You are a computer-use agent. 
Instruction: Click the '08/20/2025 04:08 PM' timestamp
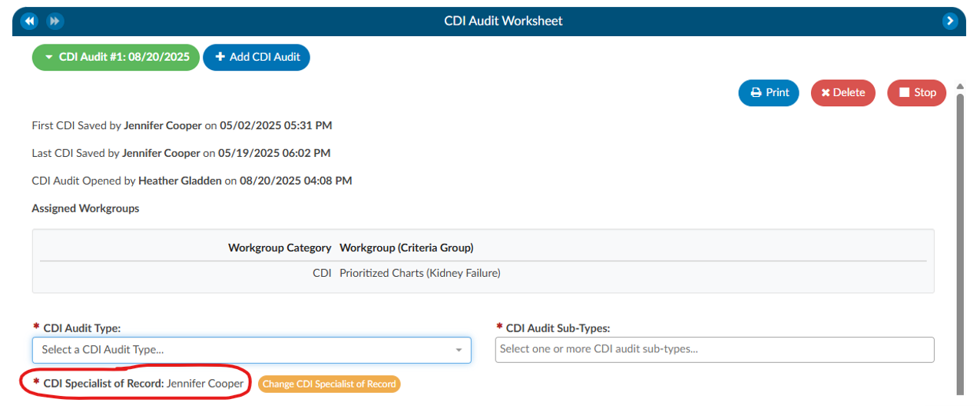296,181
